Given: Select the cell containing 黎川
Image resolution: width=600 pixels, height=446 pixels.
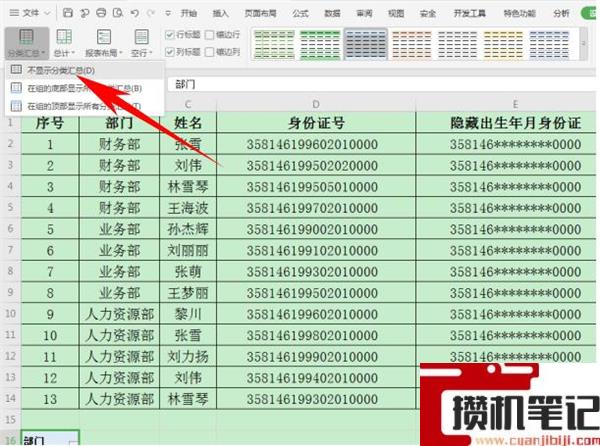Looking at the screenshot, I should 188,314.
